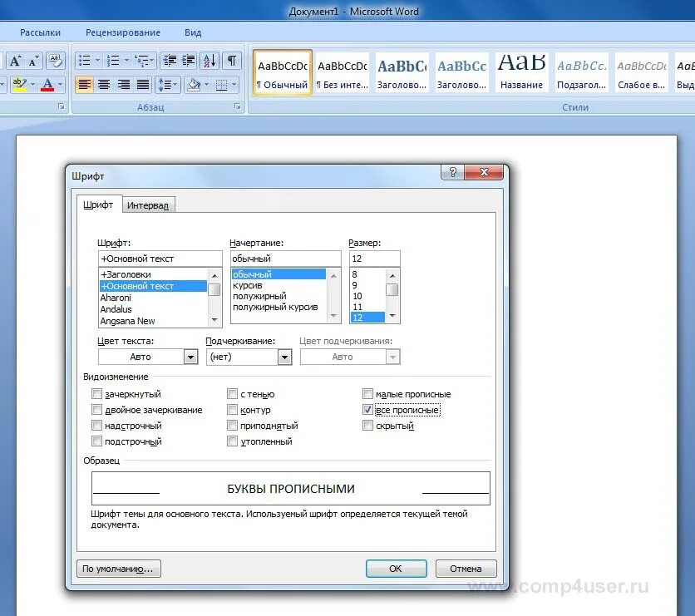Viewport: 695px width, 616px height.
Task: Open the Подчеркивание dropdown
Action: [284, 357]
